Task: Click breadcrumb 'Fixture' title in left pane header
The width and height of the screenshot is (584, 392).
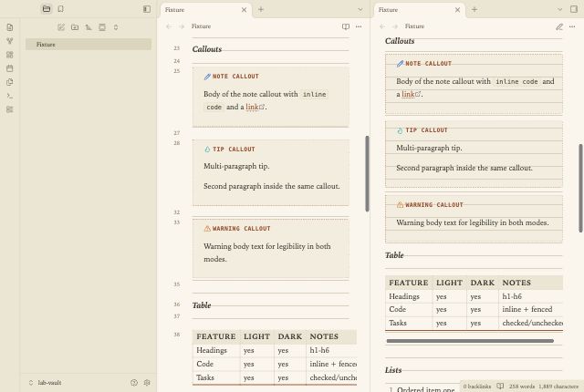Action: coord(201,26)
